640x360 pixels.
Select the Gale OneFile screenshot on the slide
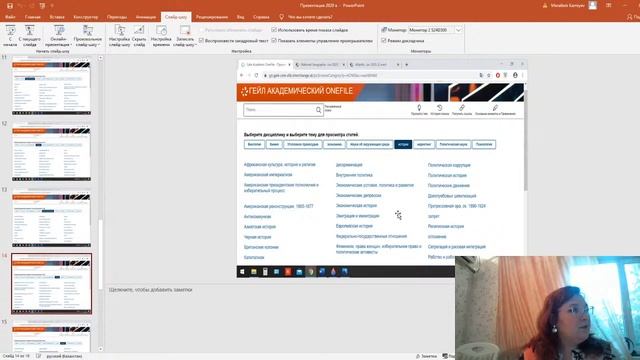click(x=382, y=169)
